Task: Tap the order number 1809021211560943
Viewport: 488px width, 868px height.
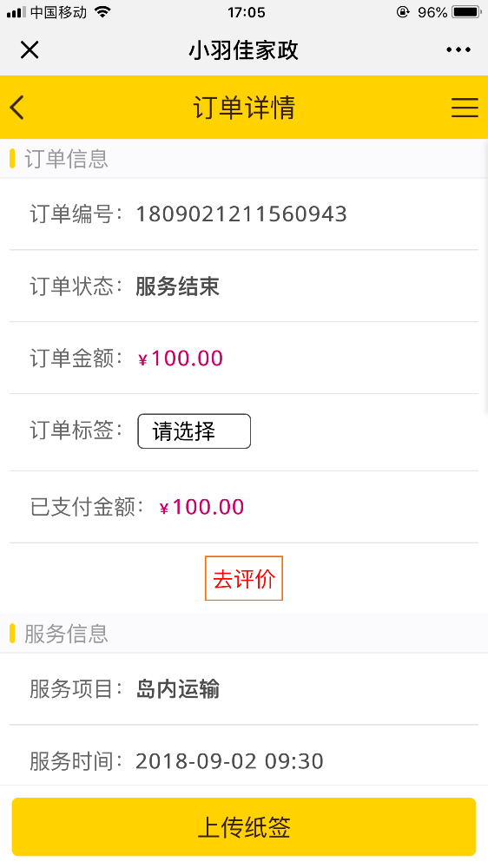Action: click(x=241, y=214)
